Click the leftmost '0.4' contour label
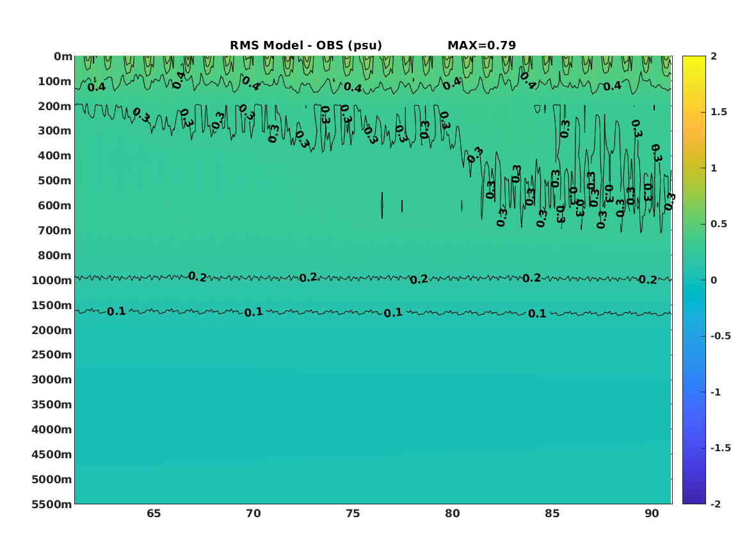Viewport: 747px width, 560px height. pyautogui.click(x=97, y=87)
